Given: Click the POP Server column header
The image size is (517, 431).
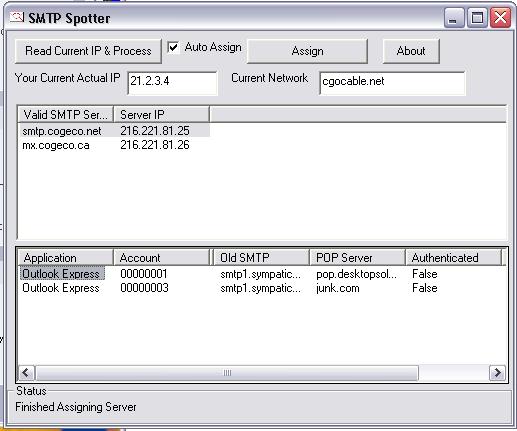Looking at the screenshot, I should coord(357,258).
